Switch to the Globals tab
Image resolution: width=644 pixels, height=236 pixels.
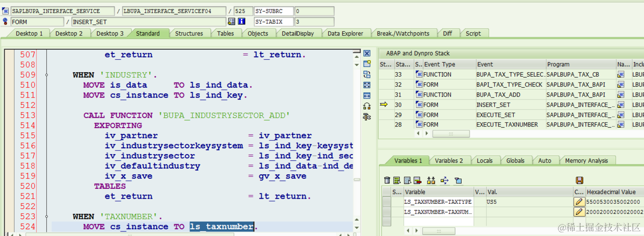pos(515,160)
